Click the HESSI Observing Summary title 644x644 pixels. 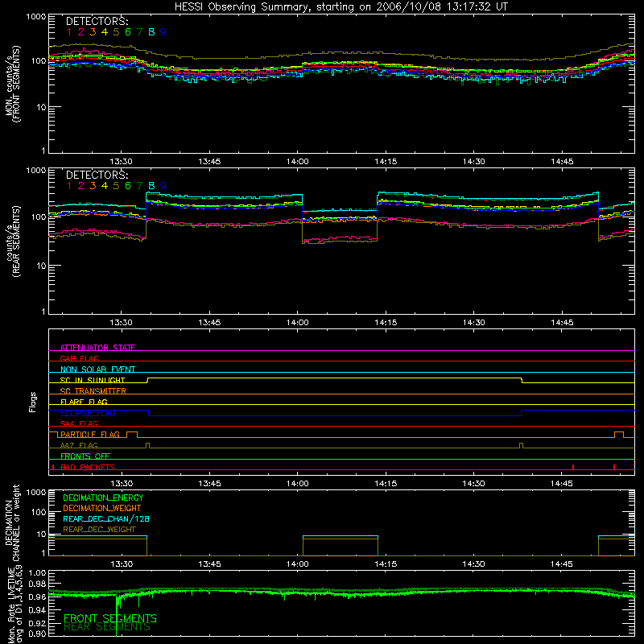[x=341, y=7]
